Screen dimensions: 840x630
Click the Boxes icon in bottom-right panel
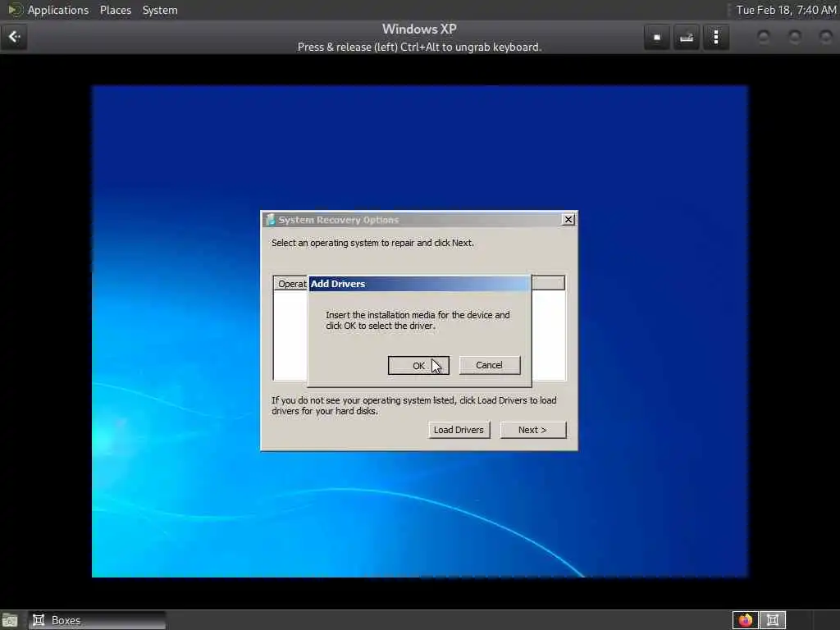click(x=773, y=620)
